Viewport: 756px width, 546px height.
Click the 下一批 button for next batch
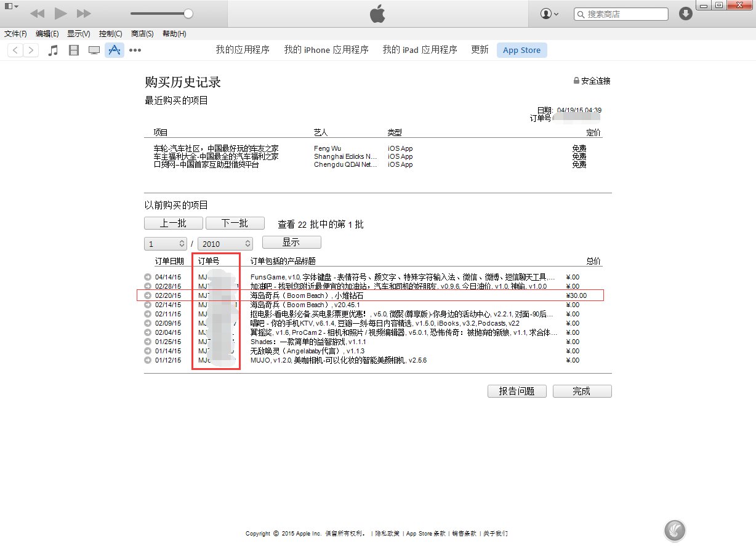pyautogui.click(x=235, y=223)
